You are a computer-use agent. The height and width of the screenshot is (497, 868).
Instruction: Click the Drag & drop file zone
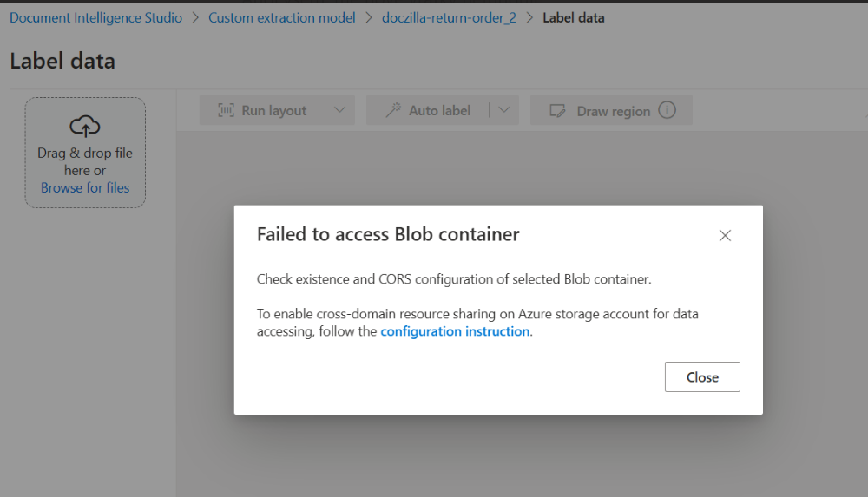[85, 153]
